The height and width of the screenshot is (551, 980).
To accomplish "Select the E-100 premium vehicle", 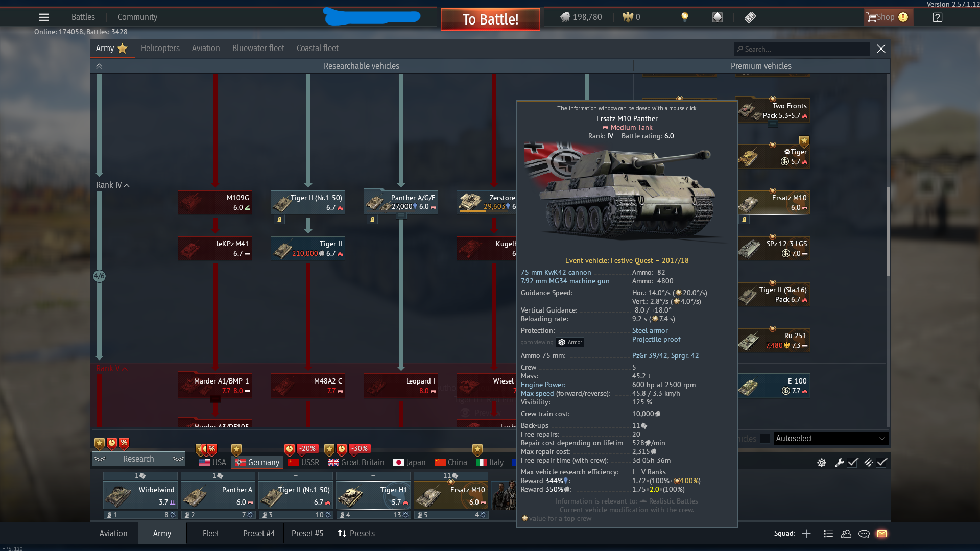I will [x=773, y=386].
